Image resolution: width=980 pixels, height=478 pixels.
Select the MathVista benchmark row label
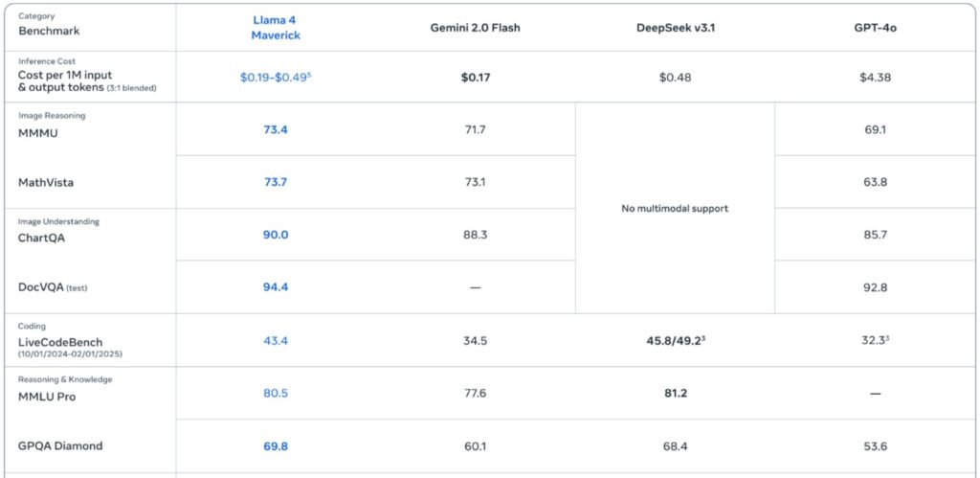click(45, 182)
